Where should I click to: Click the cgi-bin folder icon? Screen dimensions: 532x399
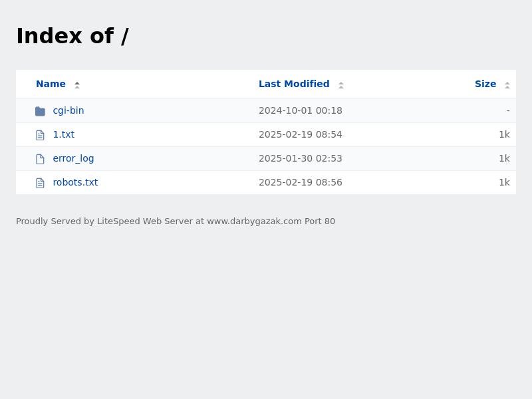40,111
